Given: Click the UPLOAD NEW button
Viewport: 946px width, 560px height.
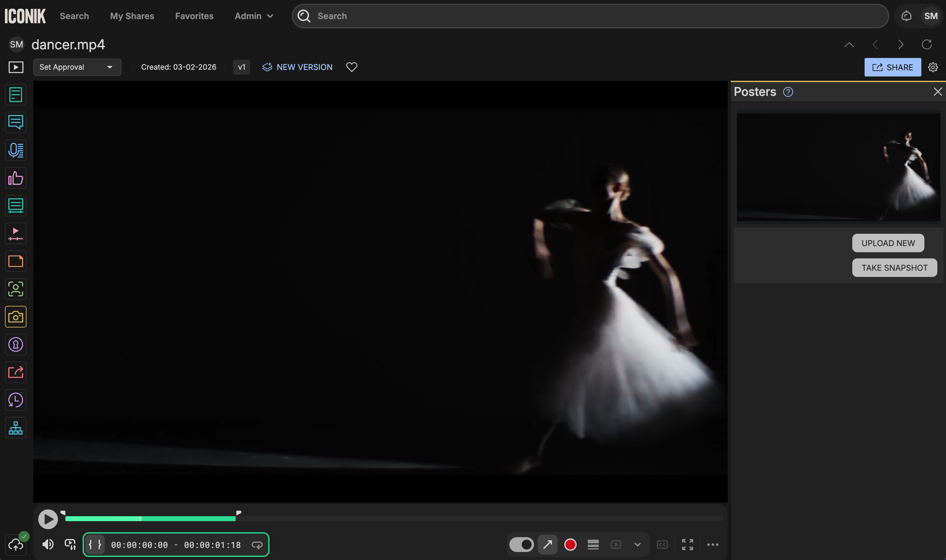Looking at the screenshot, I should click(x=887, y=243).
